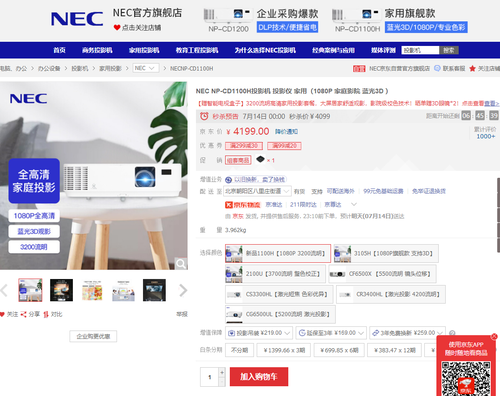Click the 举报 report link
This screenshot has height=396, width=500.
click(182, 314)
